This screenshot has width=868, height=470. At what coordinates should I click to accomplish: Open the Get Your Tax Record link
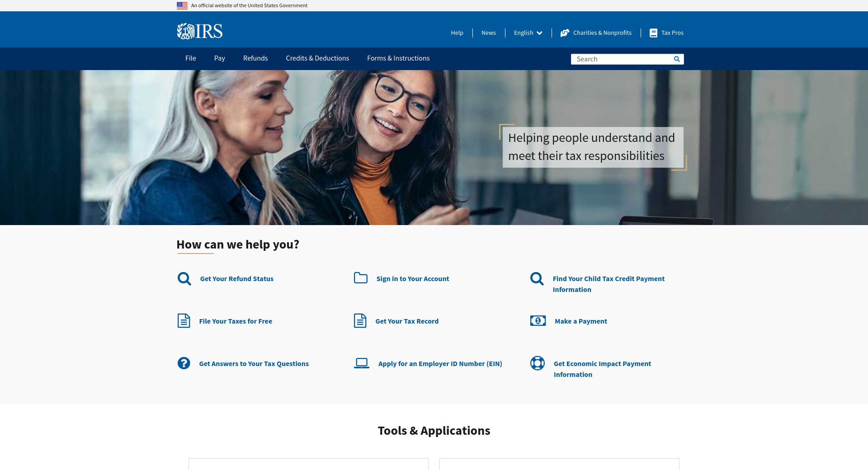[x=406, y=321]
